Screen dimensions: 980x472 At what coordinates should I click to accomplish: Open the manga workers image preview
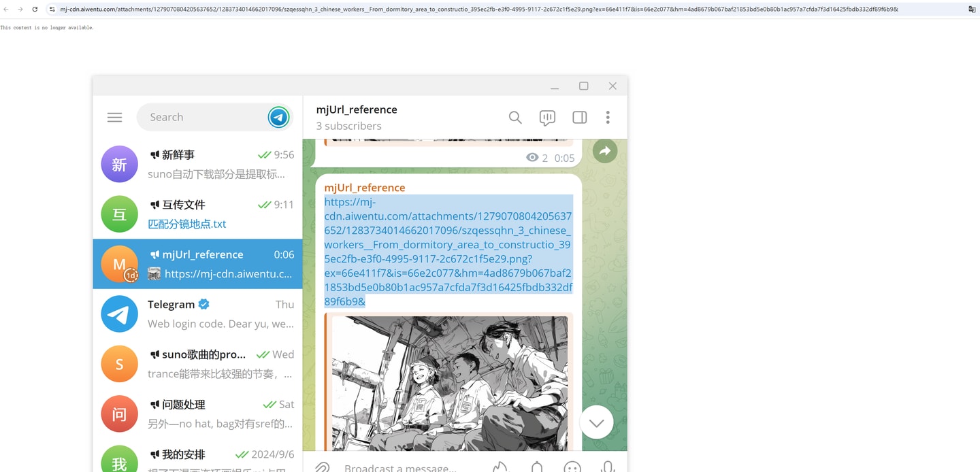point(449,382)
